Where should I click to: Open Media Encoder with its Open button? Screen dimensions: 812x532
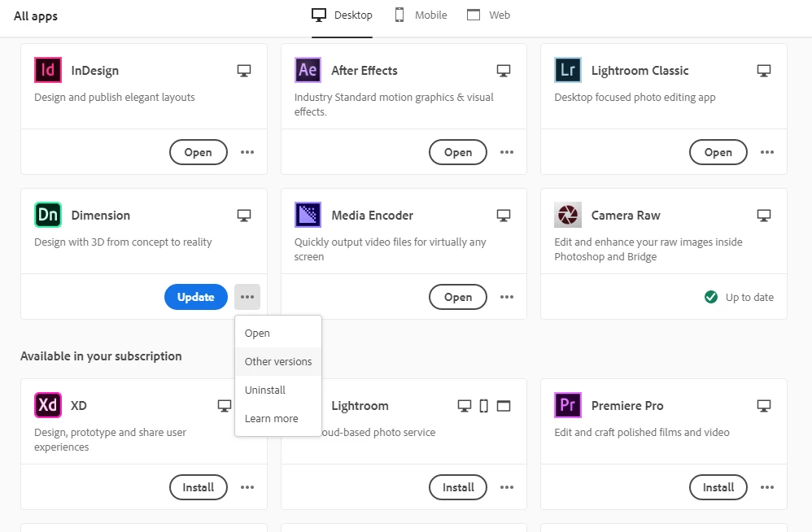(x=458, y=297)
